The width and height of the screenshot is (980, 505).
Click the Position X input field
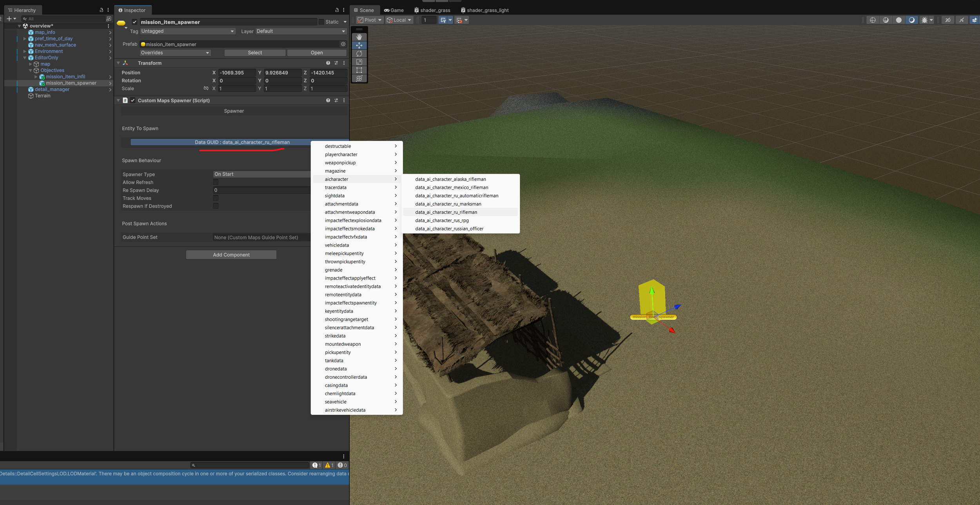click(x=237, y=73)
